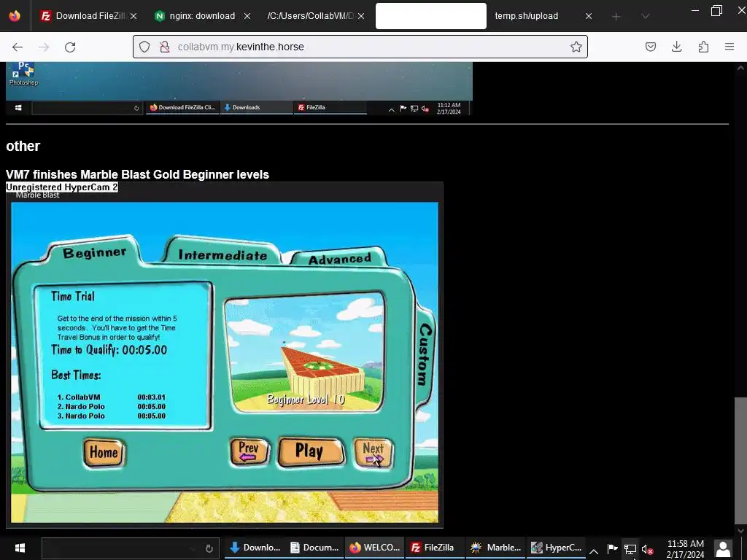Click Download FileZilla item in embedded taskbar
Image resolution: width=747 pixels, height=560 pixels.
[182, 108]
